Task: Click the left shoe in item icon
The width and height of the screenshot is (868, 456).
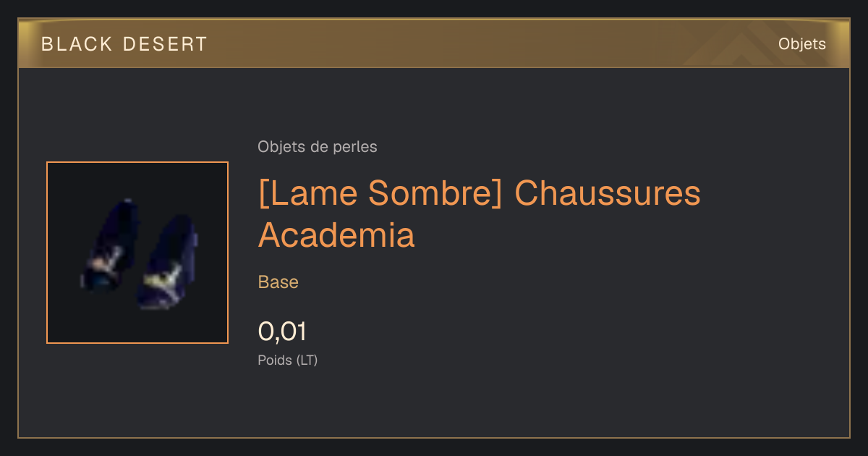Action: click(x=109, y=246)
